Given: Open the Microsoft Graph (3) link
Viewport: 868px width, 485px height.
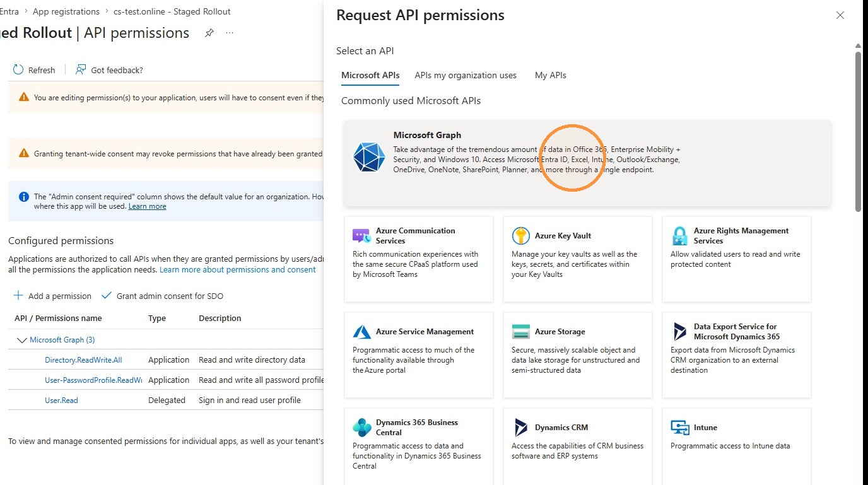Looking at the screenshot, I should pyautogui.click(x=62, y=340).
